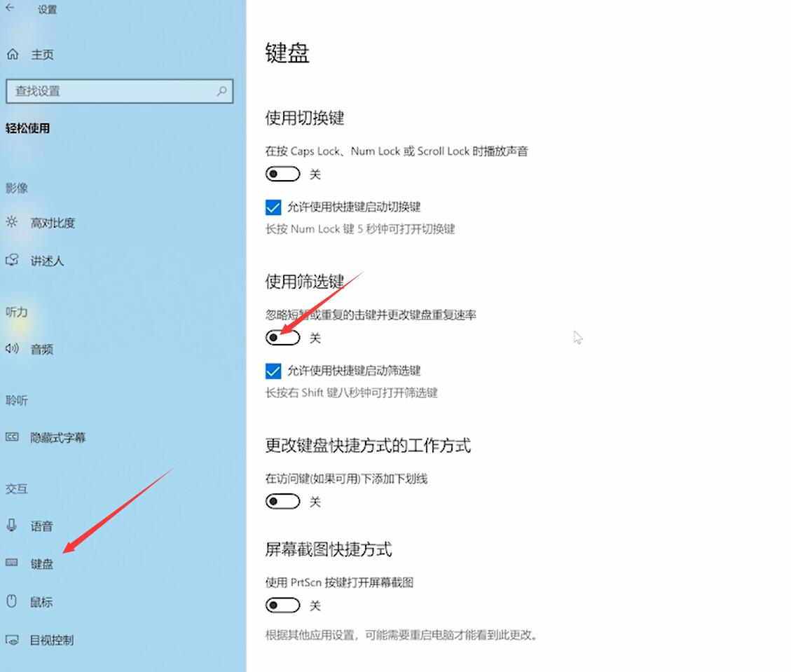Select 鼠标 in sidebar

(x=41, y=602)
